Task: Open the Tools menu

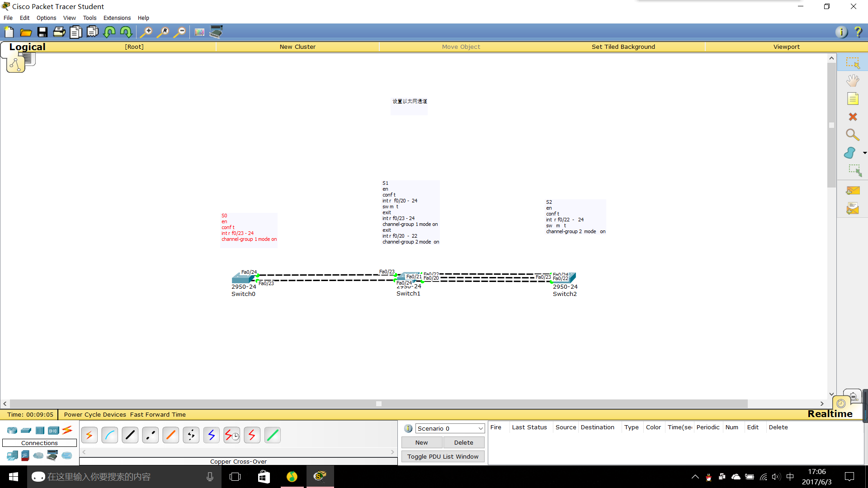Action: [90, 18]
